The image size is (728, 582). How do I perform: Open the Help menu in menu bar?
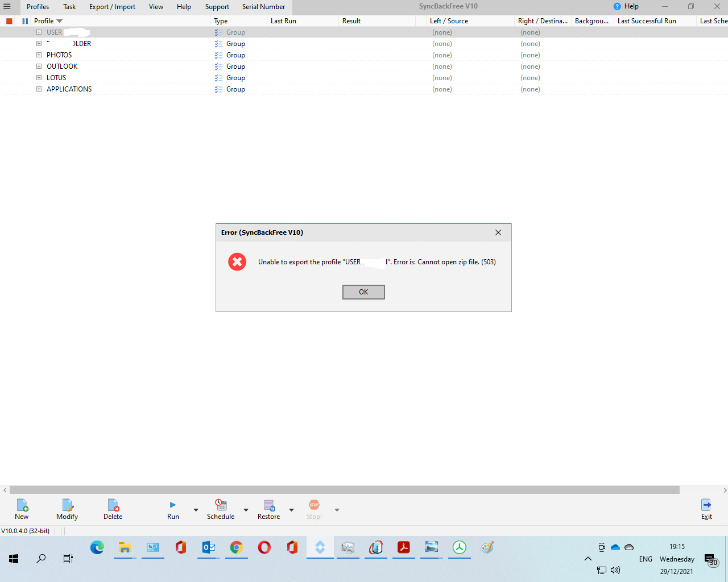click(x=184, y=7)
